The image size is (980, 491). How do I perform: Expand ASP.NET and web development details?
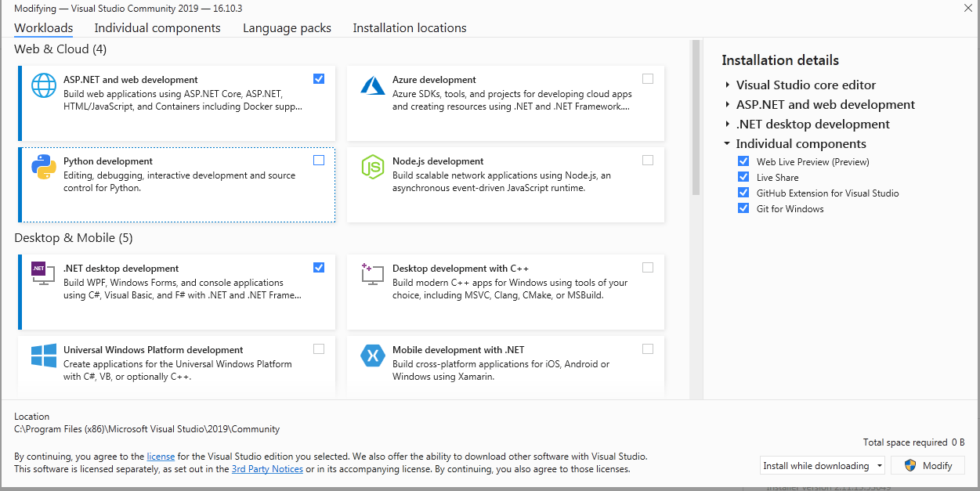tap(728, 104)
